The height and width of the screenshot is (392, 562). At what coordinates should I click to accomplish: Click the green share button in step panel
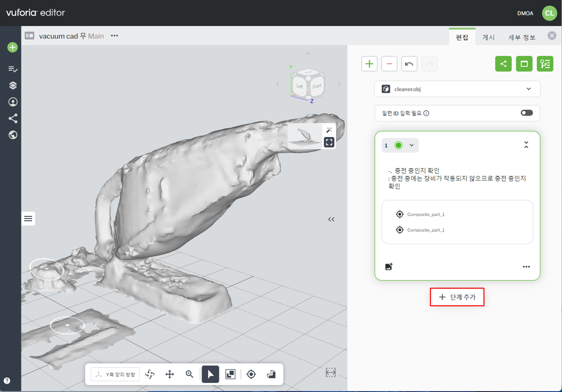click(503, 64)
